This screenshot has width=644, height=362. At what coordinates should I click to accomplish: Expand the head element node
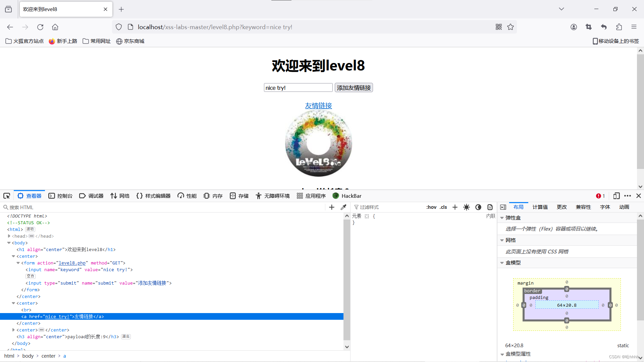(9, 236)
